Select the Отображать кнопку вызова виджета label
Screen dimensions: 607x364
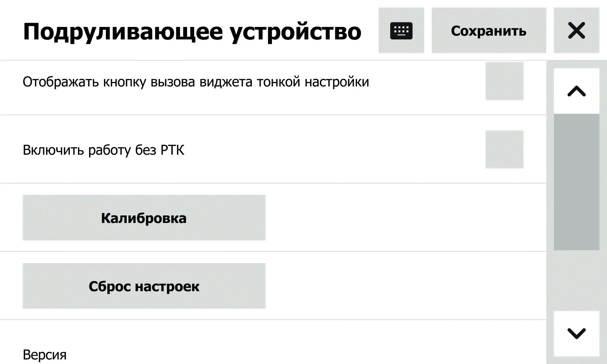[x=196, y=82]
